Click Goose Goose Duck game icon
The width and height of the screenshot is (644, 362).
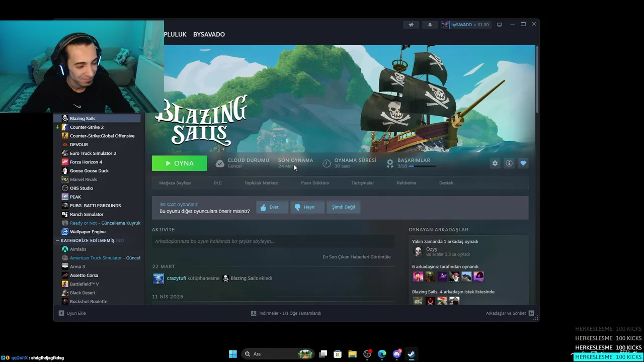(x=65, y=170)
